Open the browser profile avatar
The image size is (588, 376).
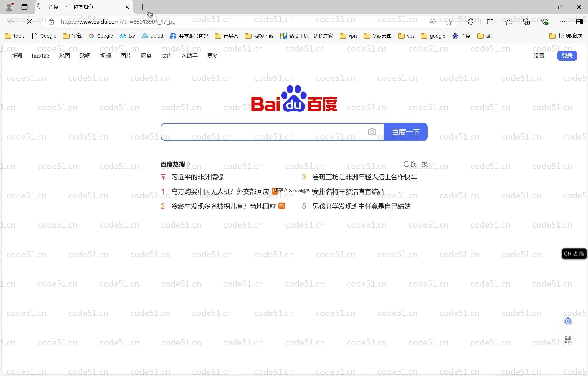pos(9,7)
